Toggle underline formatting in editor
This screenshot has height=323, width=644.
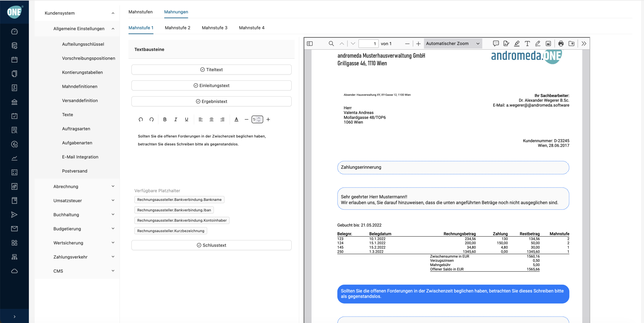point(186,119)
